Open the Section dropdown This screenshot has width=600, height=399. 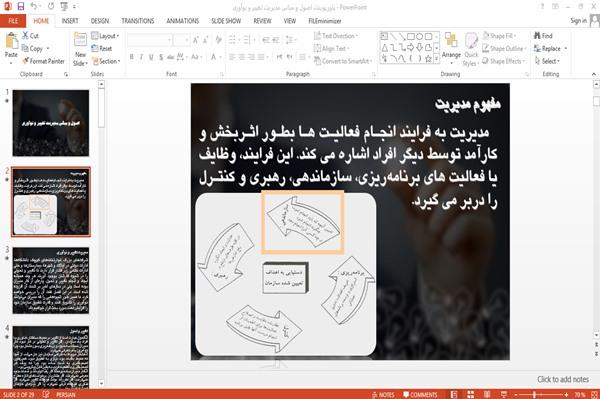[106, 61]
